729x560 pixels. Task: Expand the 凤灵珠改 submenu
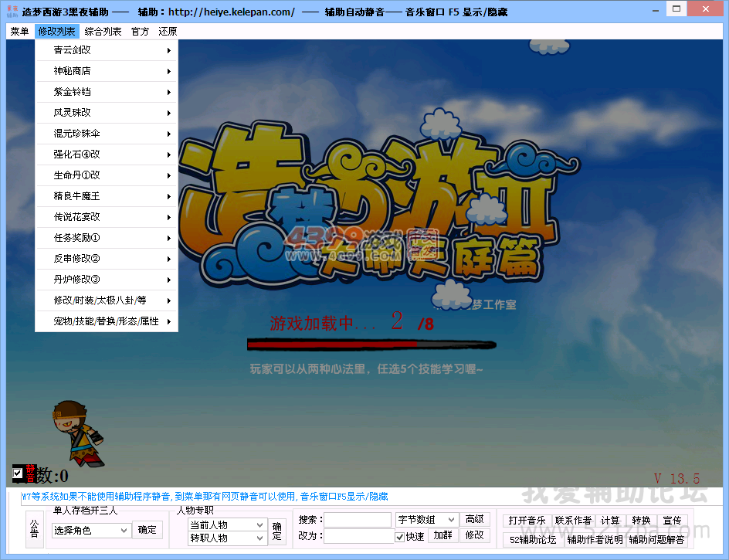107,113
